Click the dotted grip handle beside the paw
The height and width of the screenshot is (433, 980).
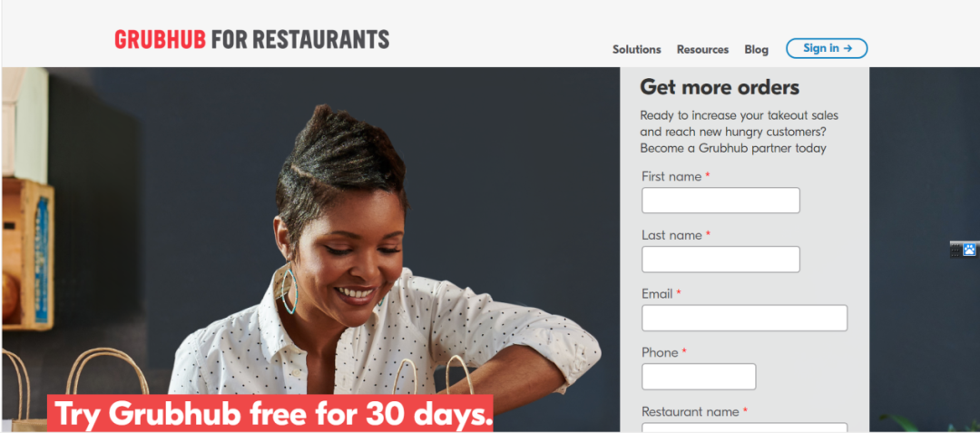click(955, 251)
